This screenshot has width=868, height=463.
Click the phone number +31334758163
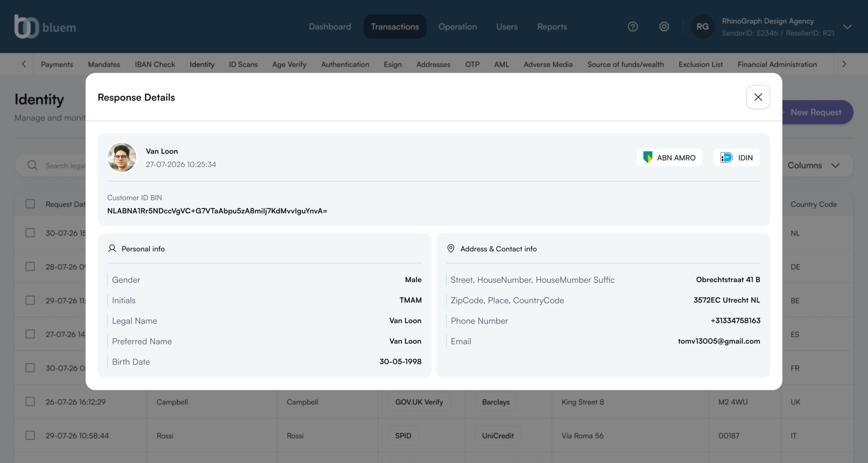(x=735, y=320)
